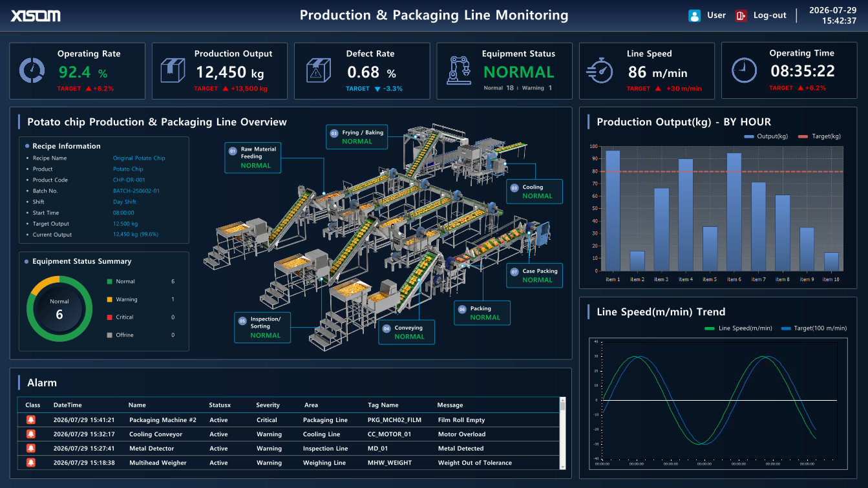The height and width of the screenshot is (488, 868).
Task: Click the 'Critical' severity cell
Action: pos(267,420)
